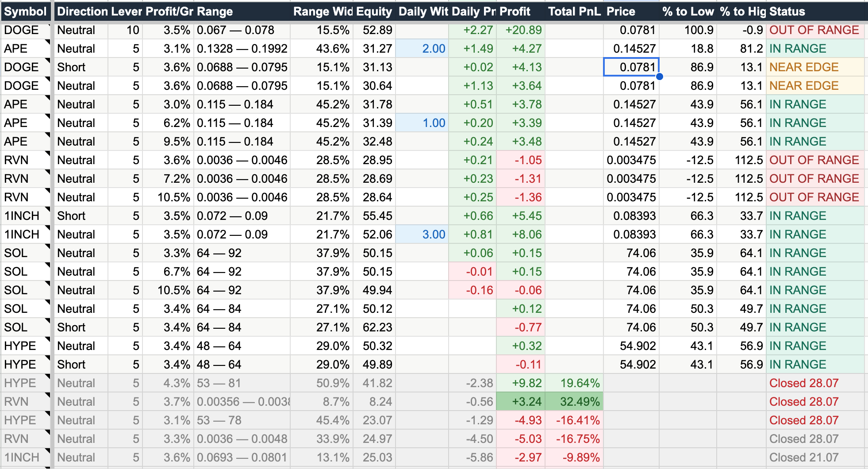Select the equity cell 49.89

point(374,365)
